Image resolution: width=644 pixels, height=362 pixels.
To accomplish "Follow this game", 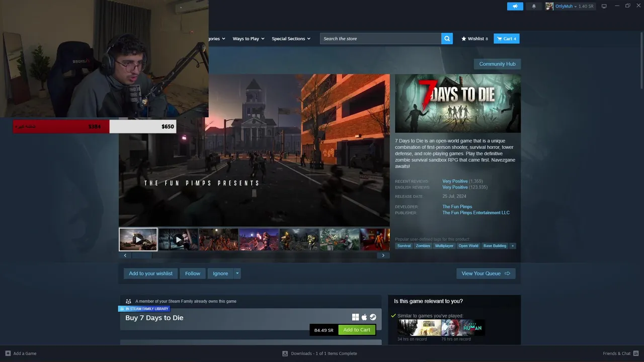I will [x=192, y=274].
